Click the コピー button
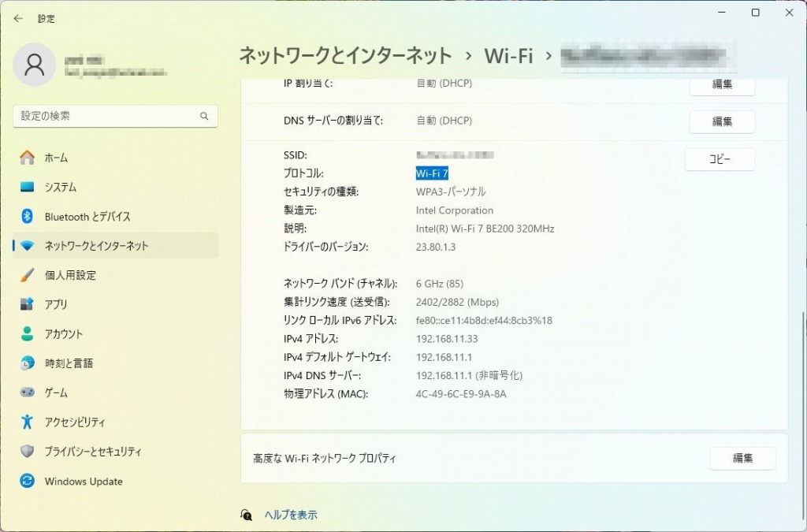807x532 pixels. (x=720, y=159)
